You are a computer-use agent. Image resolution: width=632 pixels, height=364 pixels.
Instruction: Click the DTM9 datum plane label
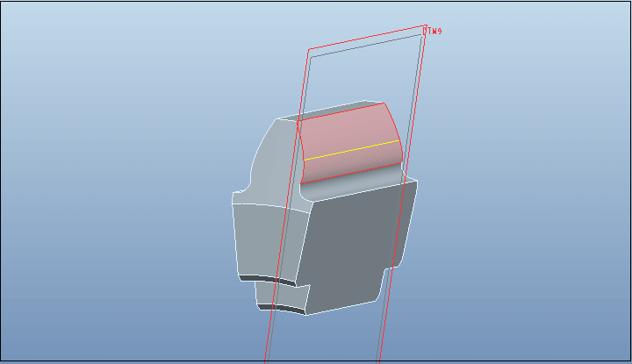pyautogui.click(x=434, y=31)
